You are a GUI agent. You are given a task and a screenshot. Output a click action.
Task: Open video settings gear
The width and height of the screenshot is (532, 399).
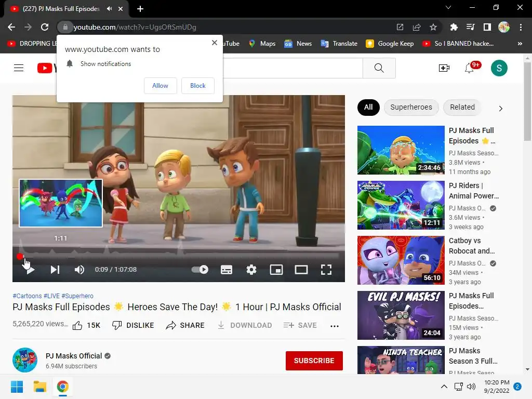(251, 270)
